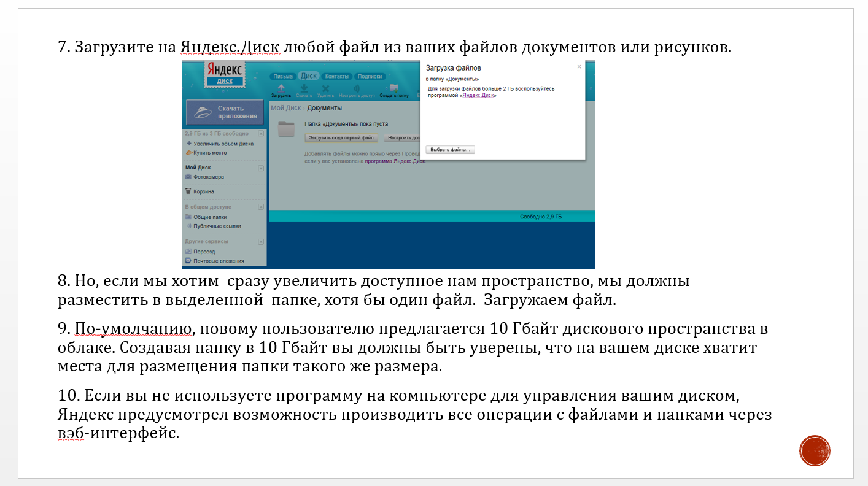Expand the Мой Диск section arrow
The width and height of the screenshot is (868, 486).
coord(261,168)
